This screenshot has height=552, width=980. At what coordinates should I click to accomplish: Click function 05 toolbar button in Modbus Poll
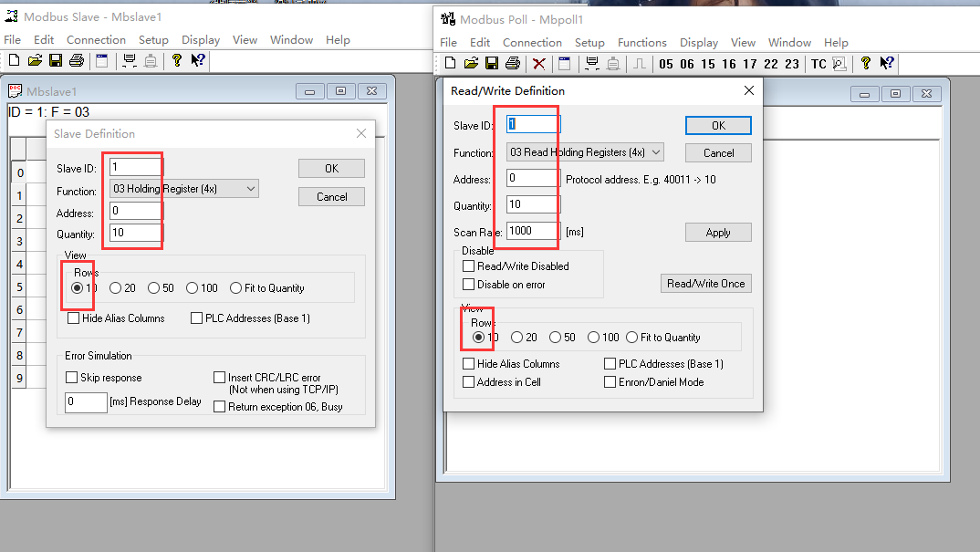pyautogui.click(x=665, y=64)
